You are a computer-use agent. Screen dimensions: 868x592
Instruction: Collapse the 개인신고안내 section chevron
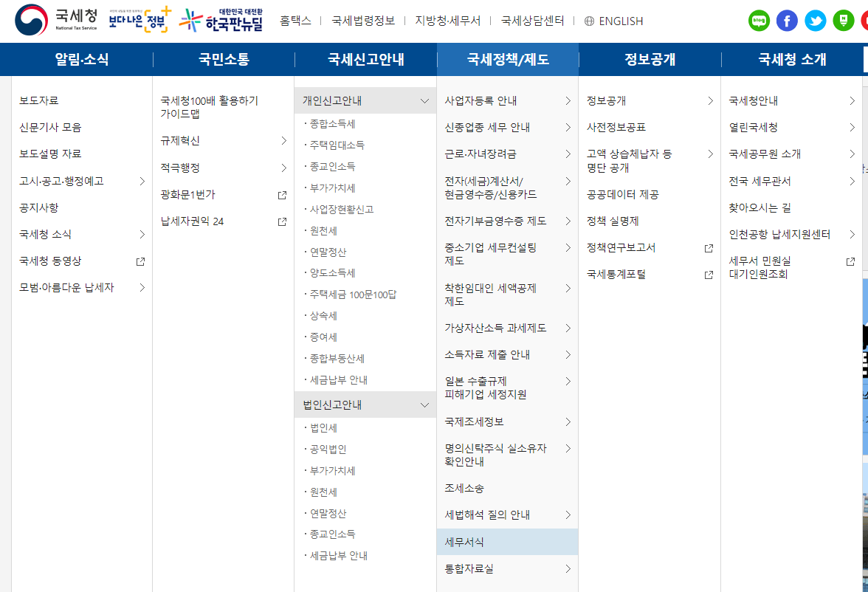(424, 99)
